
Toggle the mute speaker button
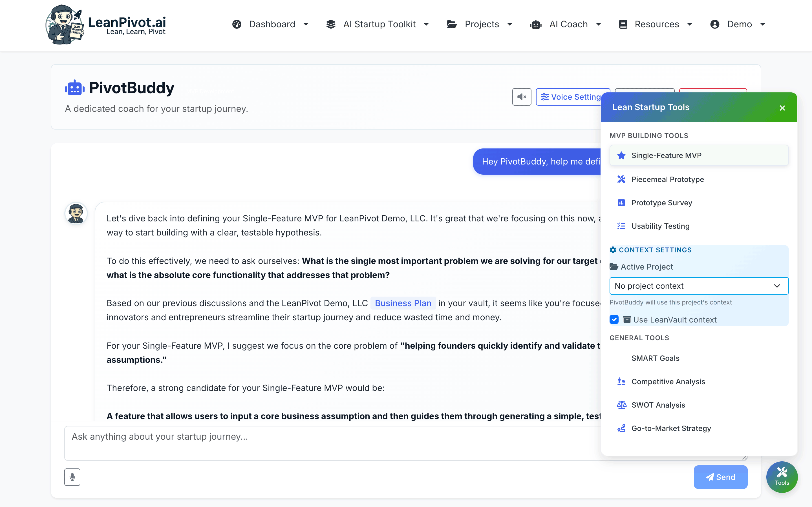coord(521,97)
